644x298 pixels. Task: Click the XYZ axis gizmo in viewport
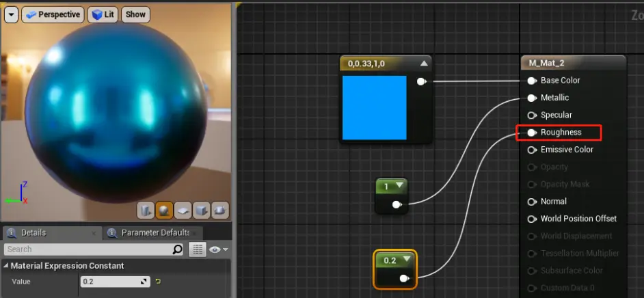point(17,193)
